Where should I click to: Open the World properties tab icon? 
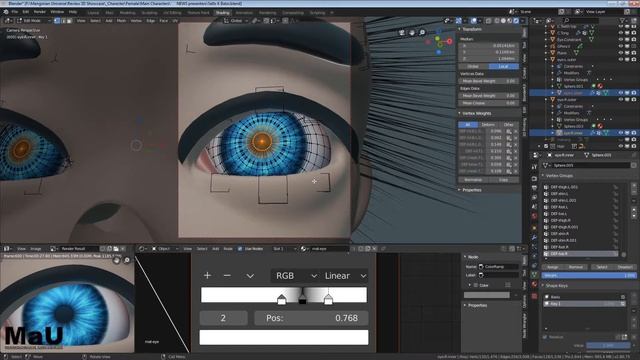click(534, 216)
